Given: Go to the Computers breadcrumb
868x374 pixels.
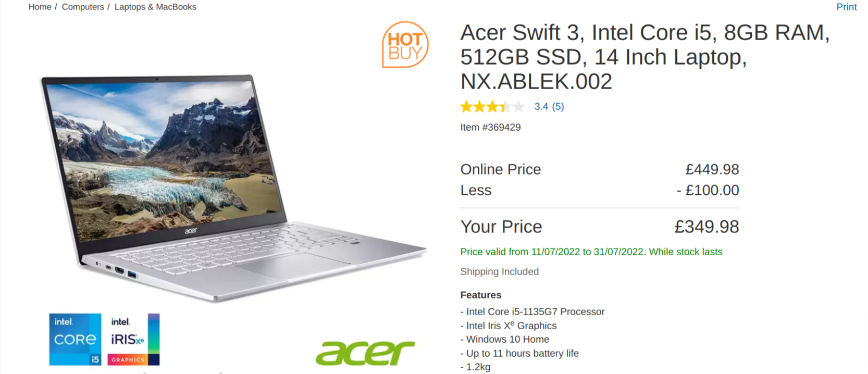Looking at the screenshot, I should tap(83, 7).
